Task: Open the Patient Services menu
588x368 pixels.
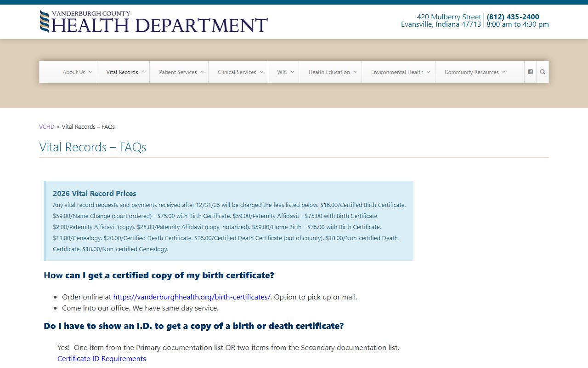Action: (x=178, y=72)
